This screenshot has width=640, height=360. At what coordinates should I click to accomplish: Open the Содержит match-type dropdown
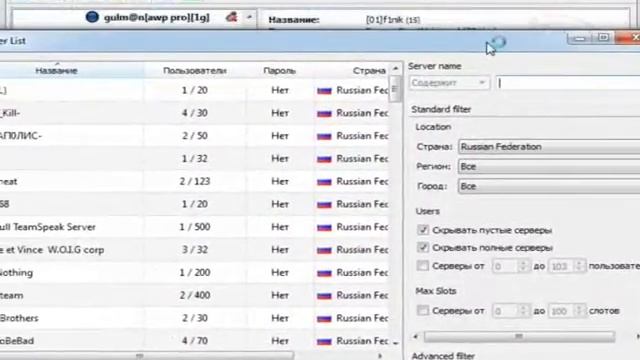click(449, 83)
